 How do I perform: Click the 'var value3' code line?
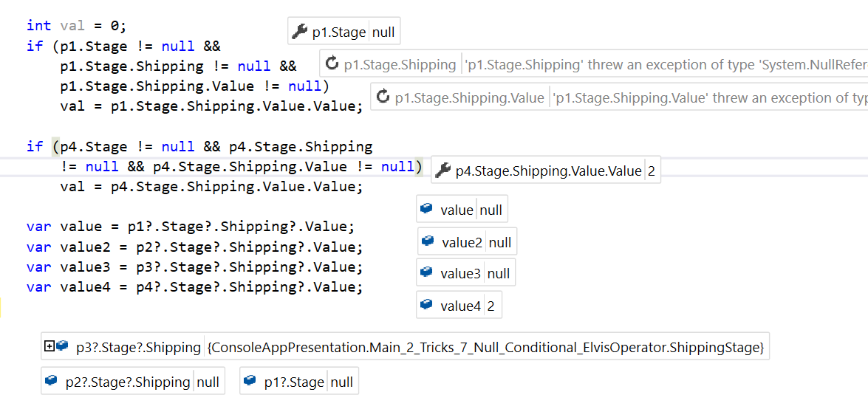coord(195,268)
